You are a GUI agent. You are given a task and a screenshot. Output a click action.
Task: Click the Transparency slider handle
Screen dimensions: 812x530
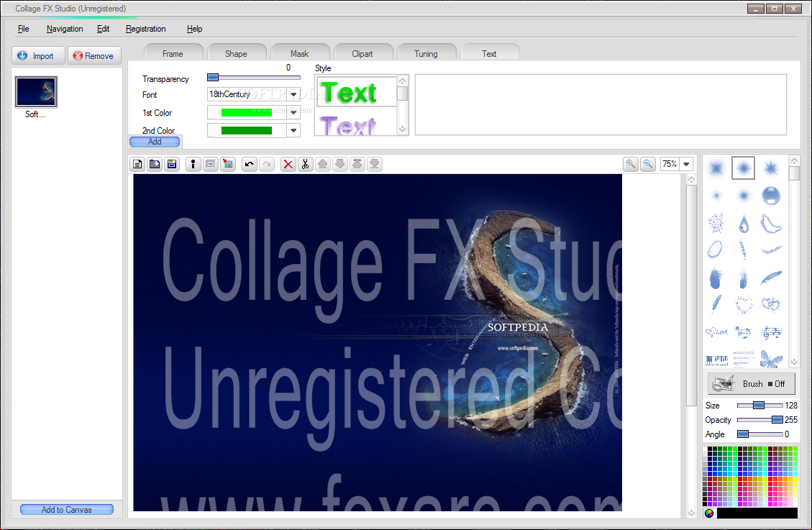[x=213, y=78]
